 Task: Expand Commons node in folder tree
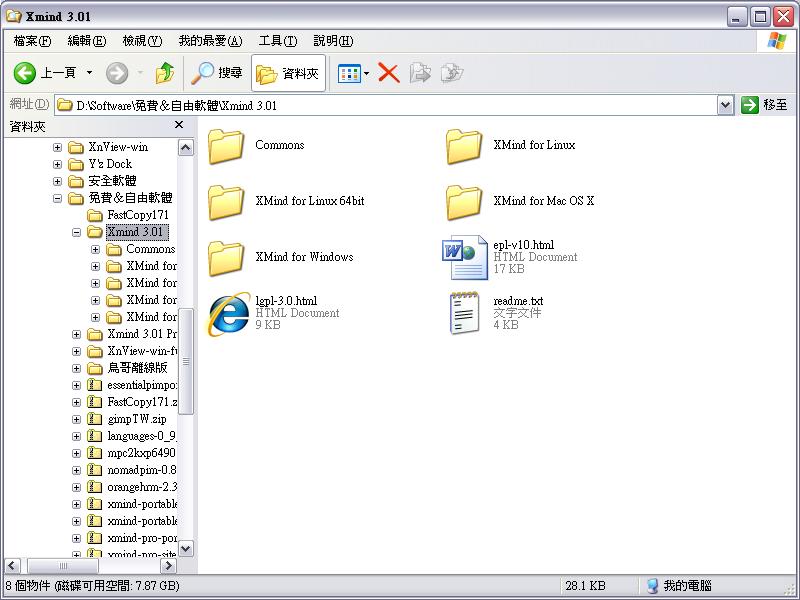tap(95, 249)
